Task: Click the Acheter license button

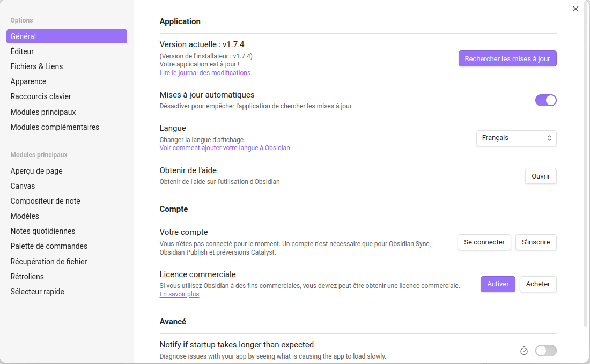Action: pyautogui.click(x=537, y=284)
